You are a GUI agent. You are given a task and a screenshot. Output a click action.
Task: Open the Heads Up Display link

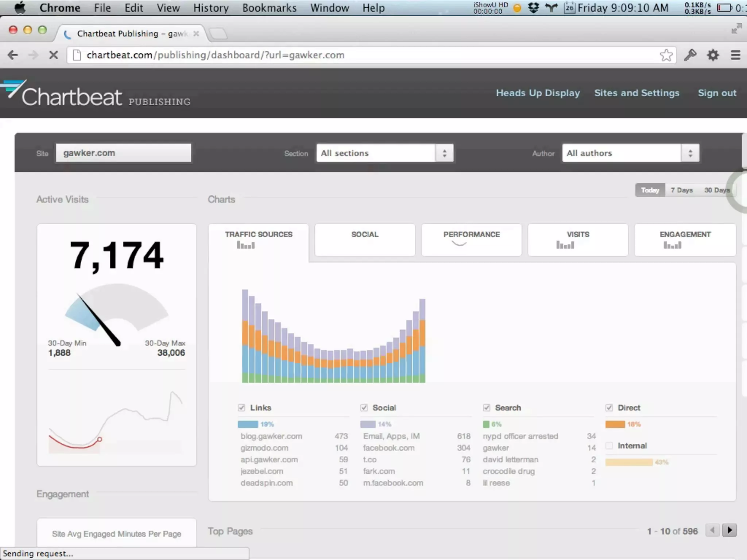point(538,93)
